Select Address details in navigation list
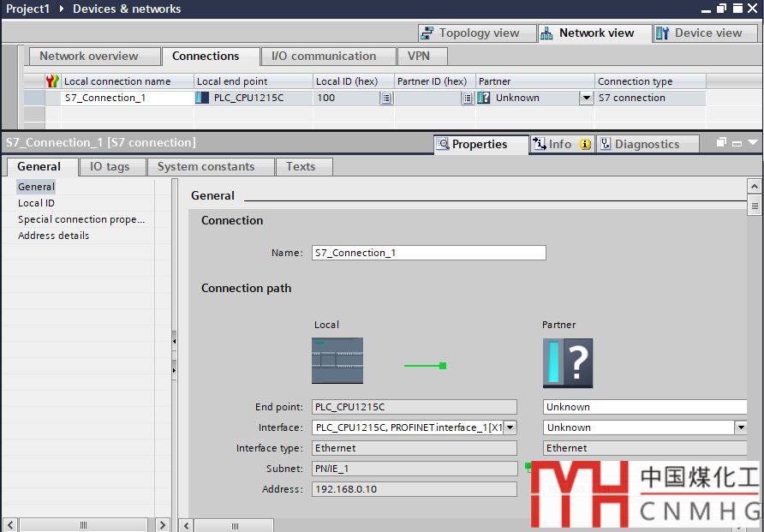 tap(53, 236)
